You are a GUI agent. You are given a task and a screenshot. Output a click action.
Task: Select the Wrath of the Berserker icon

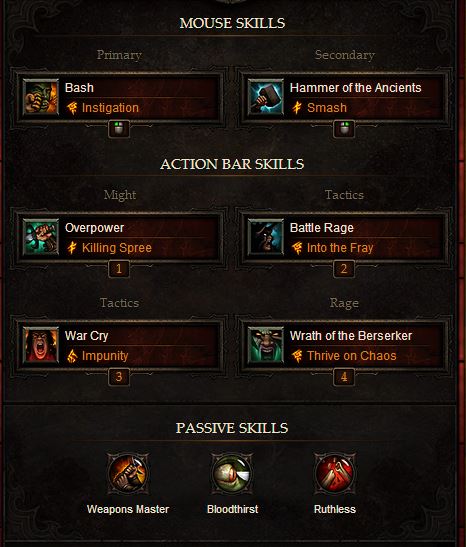click(x=266, y=345)
